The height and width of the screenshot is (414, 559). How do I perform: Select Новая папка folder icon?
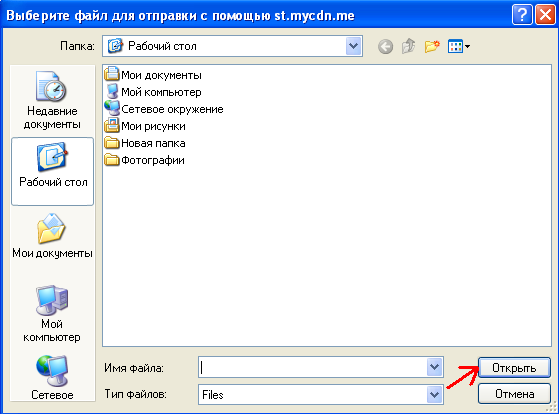pyautogui.click(x=112, y=143)
